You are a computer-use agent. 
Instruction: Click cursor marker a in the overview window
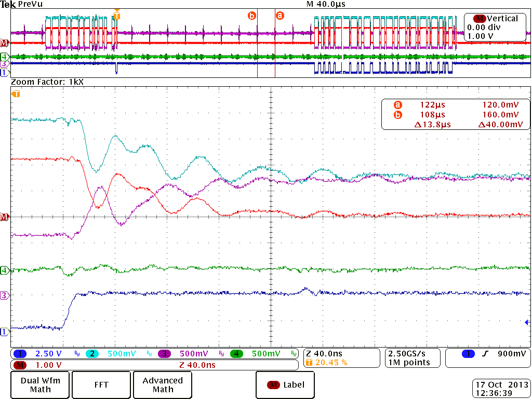(281, 16)
